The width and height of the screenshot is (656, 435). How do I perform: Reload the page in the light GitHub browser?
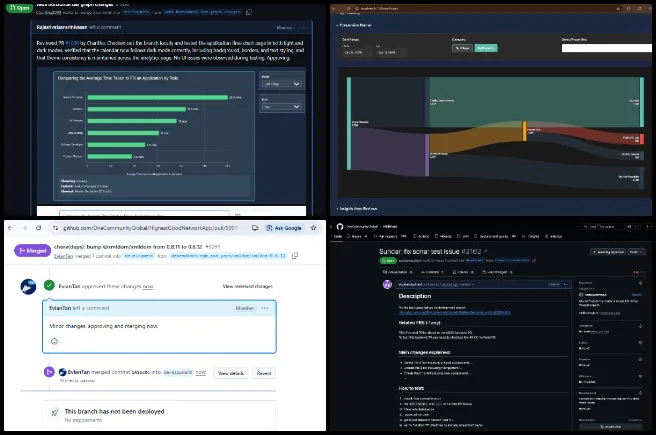coord(38,228)
